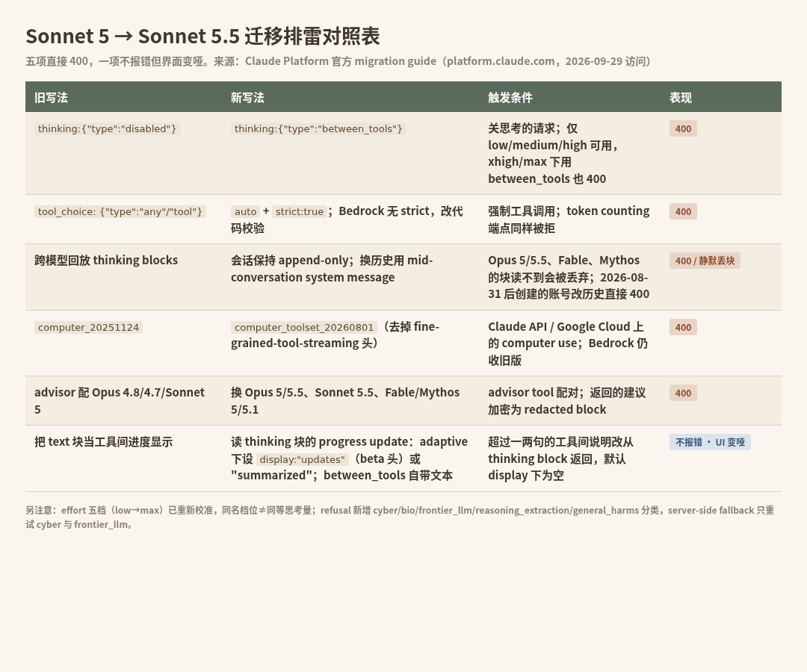
Task: Click the tool_choice any/tool code snippet
Action: [x=120, y=211]
